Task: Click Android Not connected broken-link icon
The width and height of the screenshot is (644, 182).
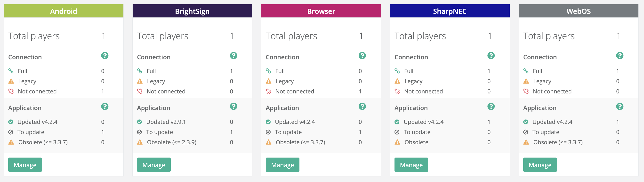Action: (11, 91)
